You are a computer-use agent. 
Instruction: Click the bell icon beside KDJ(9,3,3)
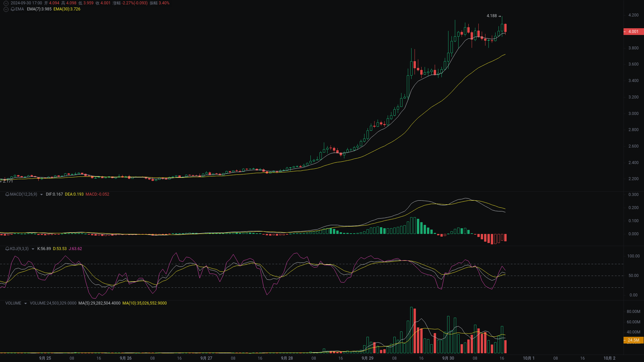coord(7,249)
